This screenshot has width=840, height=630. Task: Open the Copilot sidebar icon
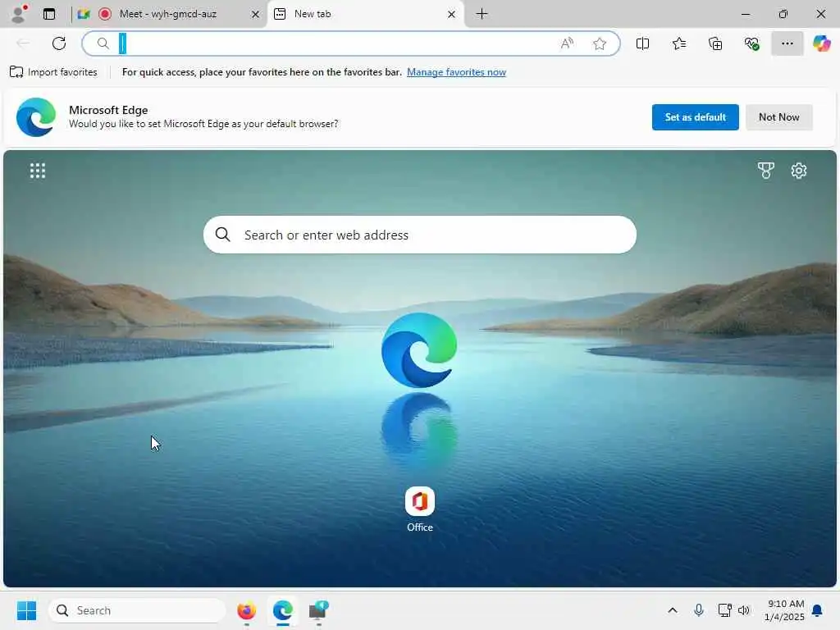coord(821,43)
